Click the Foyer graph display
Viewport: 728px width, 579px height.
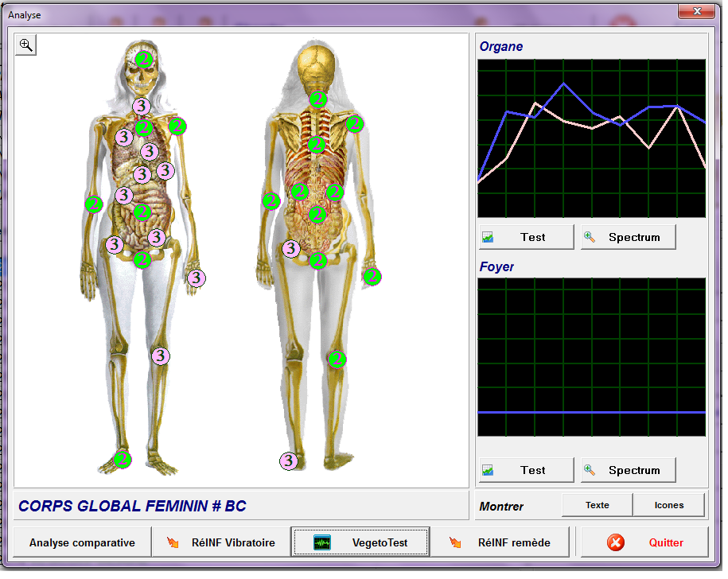591,357
